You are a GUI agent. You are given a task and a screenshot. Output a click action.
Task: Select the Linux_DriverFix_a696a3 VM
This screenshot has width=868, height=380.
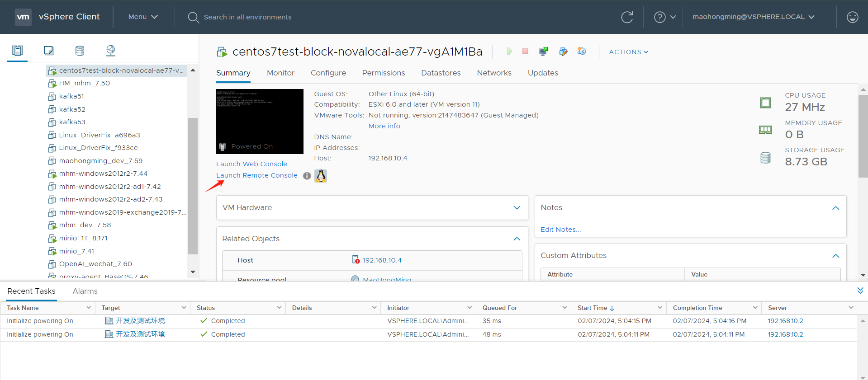pyautogui.click(x=100, y=135)
